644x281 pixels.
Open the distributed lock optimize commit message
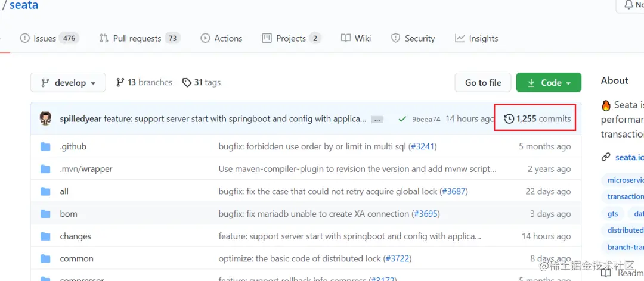click(x=300, y=259)
